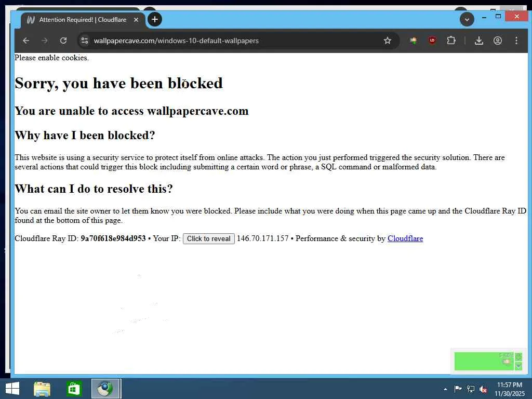Click the IP address 146.70.171.157
Viewport: 532px width, 399px height.
262,238
